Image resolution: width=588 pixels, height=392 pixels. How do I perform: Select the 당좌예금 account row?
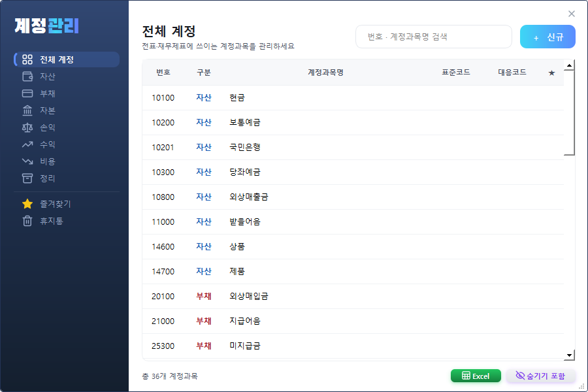coord(353,172)
